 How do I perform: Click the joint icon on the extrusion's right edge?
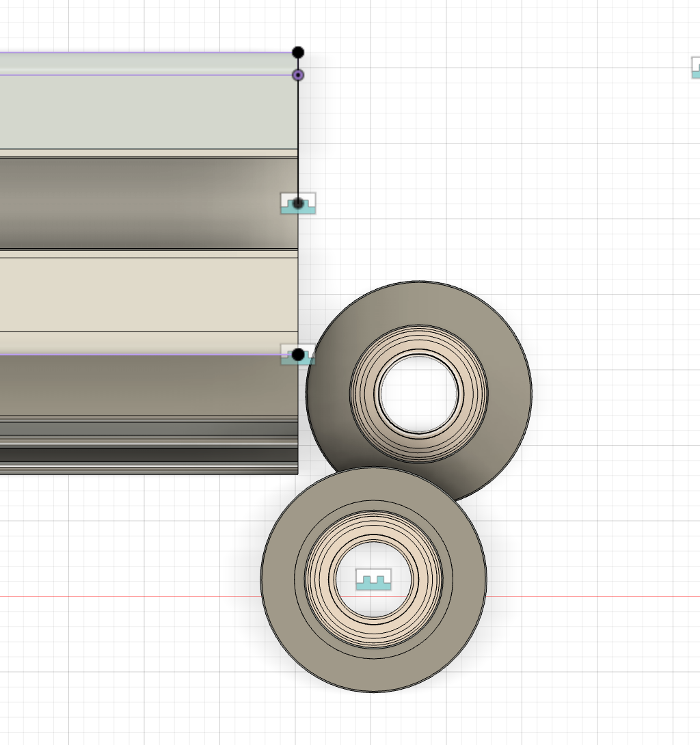pyautogui.click(x=298, y=204)
